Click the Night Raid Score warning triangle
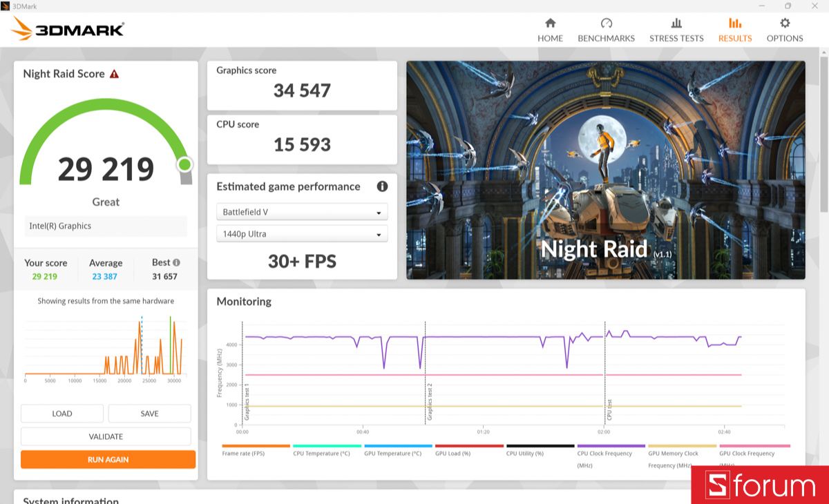 pyautogui.click(x=114, y=74)
